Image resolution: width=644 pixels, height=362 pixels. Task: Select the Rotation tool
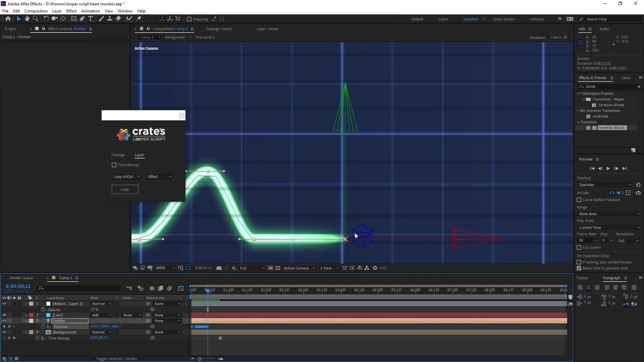point(46,19)
